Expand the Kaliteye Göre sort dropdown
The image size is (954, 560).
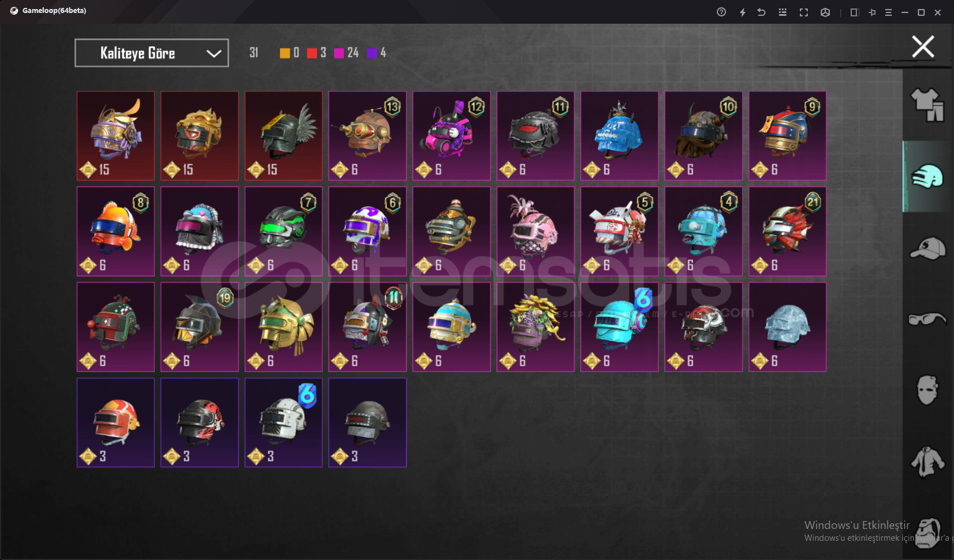152,53
